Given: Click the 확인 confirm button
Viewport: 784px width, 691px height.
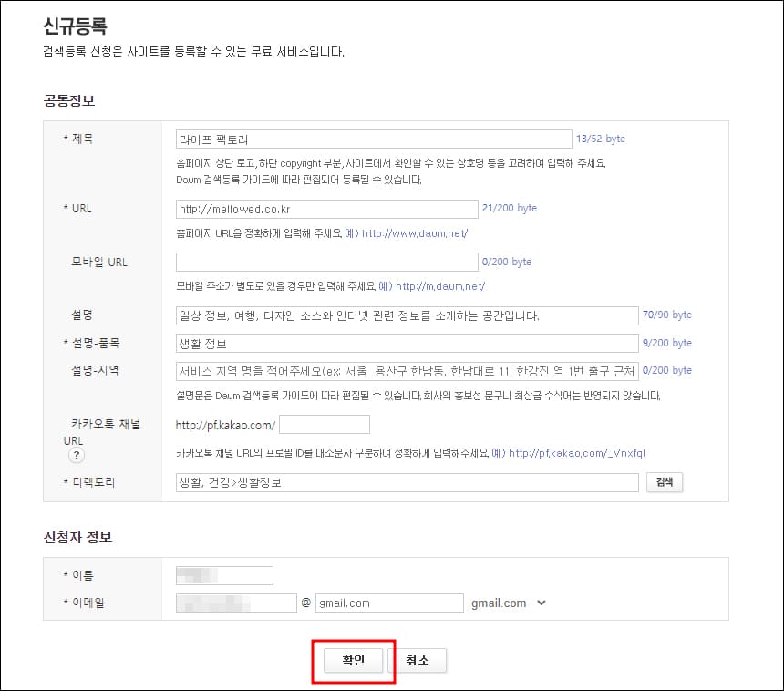Looking at the screenshot, I should (353, 661).
